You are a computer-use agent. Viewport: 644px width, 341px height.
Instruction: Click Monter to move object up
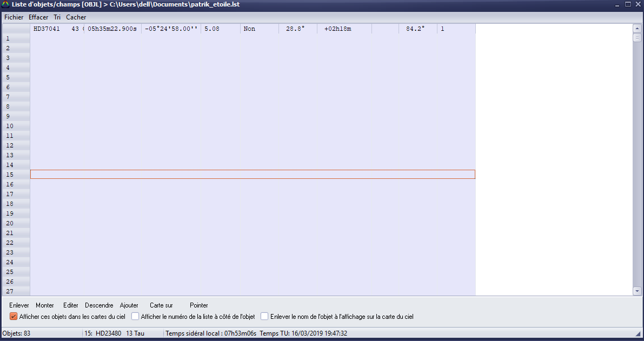45,305
